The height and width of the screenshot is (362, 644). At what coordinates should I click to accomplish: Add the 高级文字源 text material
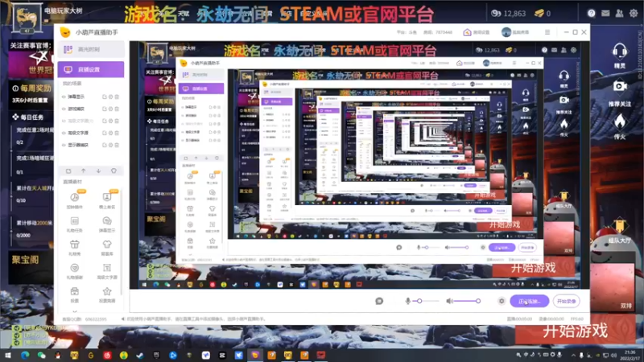coord(107,271)
